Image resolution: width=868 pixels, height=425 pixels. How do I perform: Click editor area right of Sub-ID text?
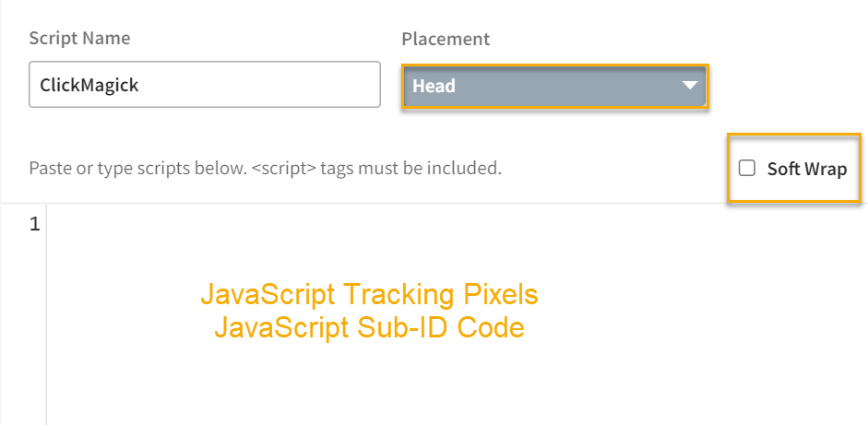pos(692,327)
